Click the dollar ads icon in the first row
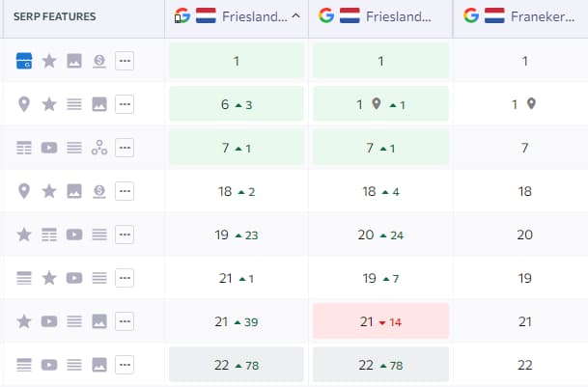The width and height of the screenshot is (588, 387). [98, 62]
